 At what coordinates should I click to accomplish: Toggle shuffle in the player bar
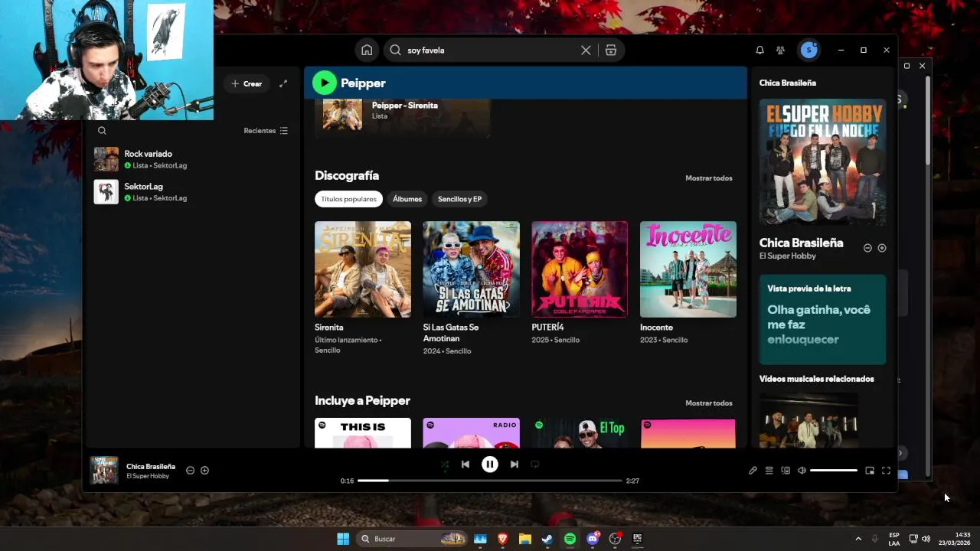[x=445, y=464]
